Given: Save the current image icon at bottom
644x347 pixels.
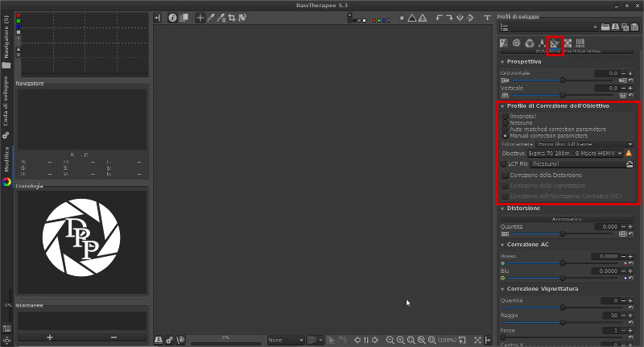Looking at the screenshot, I should point(159,340).
